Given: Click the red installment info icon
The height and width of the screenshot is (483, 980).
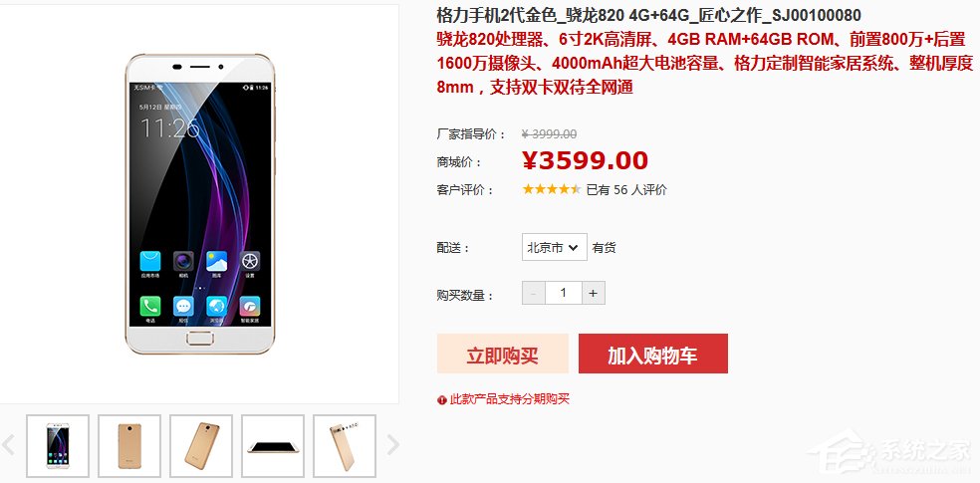Looking at the screenshot, I should pos(442,400).
